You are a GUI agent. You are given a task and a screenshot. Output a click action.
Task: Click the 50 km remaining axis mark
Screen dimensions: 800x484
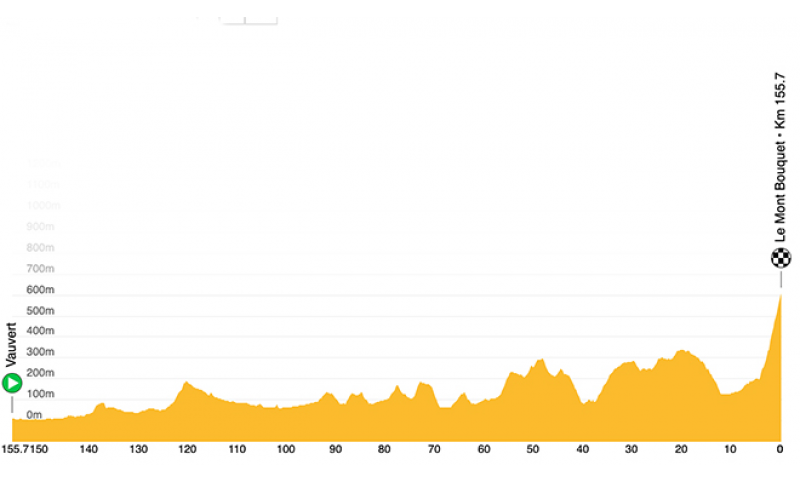[533, 449]
